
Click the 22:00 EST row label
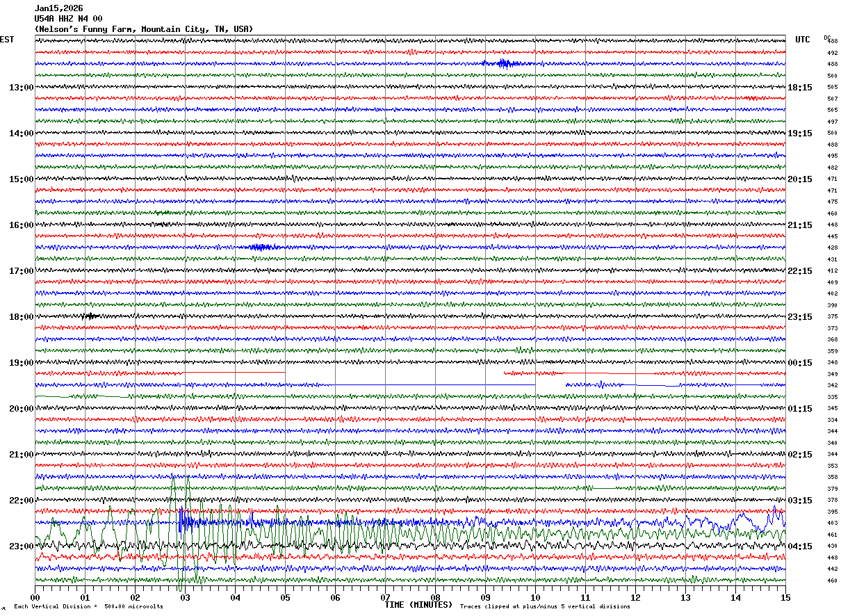click(21, 501)
